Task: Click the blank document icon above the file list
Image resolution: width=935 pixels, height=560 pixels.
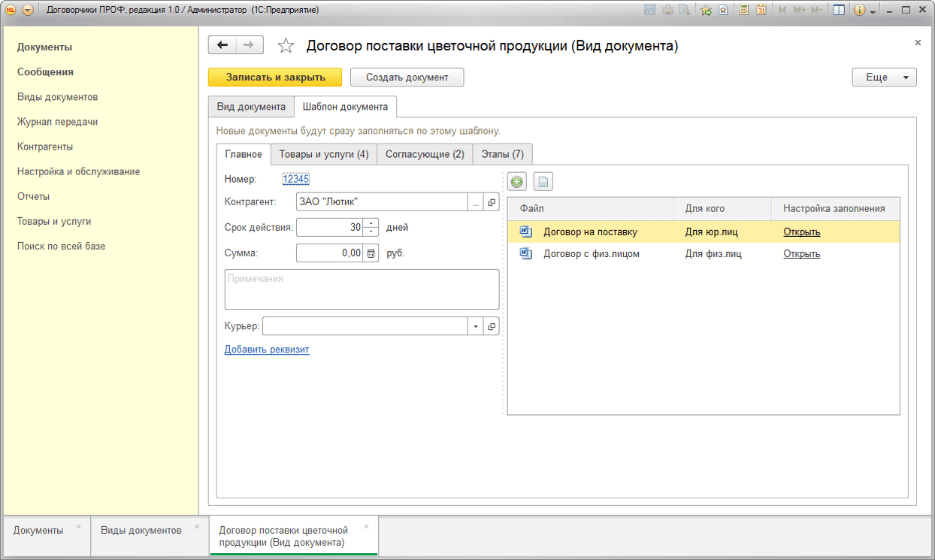Action: point(543,182)
